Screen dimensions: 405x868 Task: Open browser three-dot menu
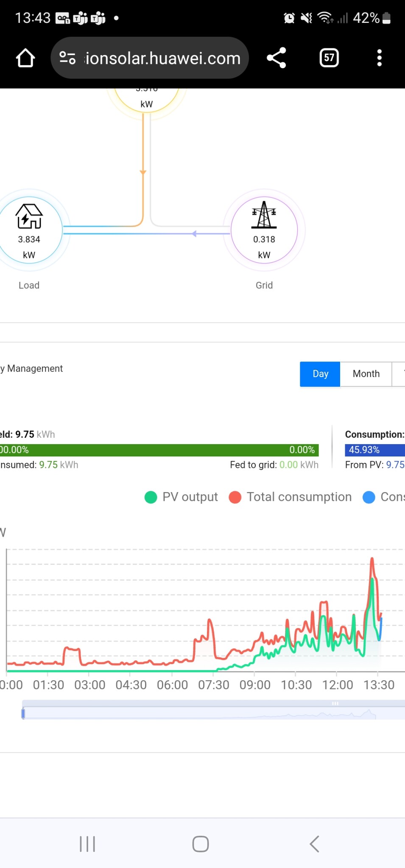379,58
